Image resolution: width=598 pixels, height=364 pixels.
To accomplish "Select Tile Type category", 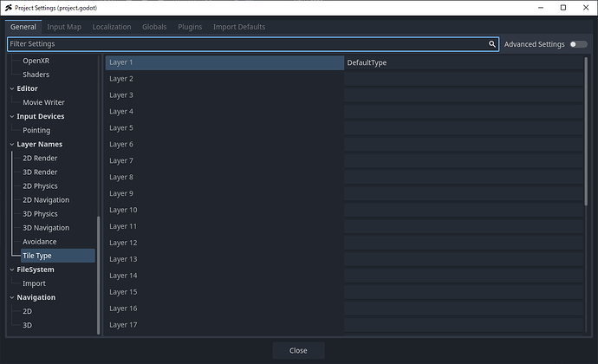I will [x=57, y=256].
